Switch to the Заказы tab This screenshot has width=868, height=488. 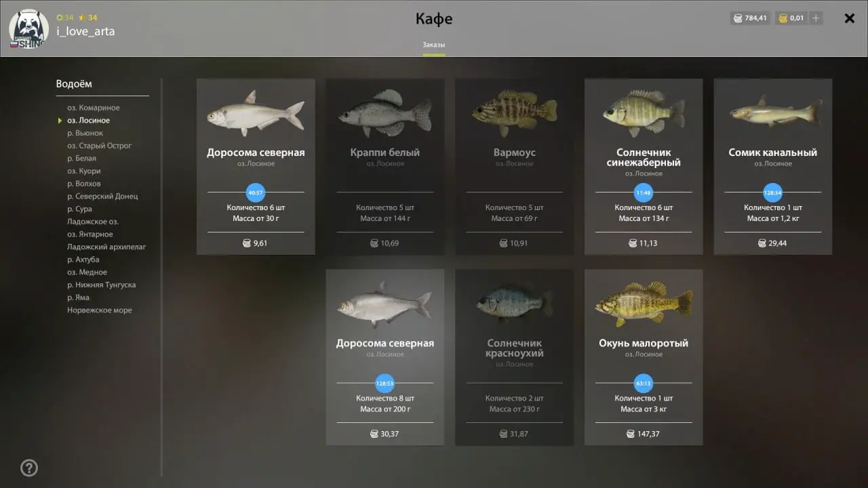pyautogui.click(x=434, y=45)
